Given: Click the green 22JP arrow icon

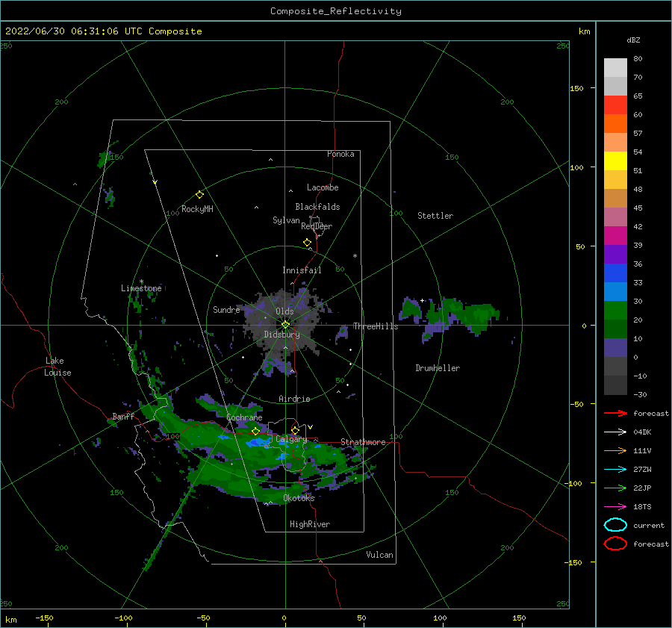Looking at the screenshot, I should point(615,488).
